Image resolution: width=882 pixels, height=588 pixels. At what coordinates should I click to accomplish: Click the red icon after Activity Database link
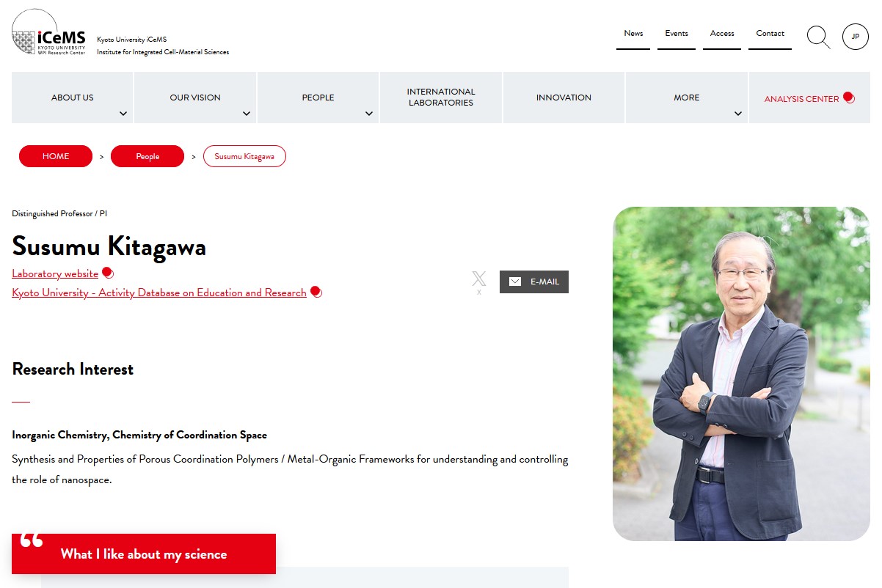click(316, 292)
